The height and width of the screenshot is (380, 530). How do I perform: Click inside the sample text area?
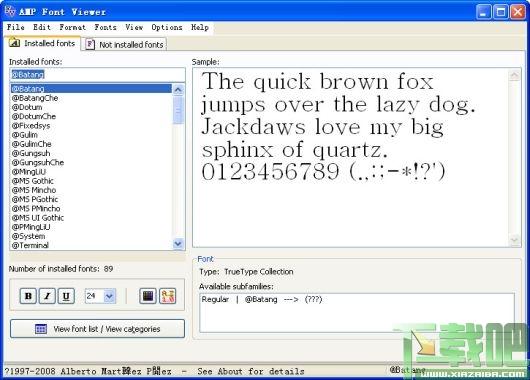click(x=351, y=158)
